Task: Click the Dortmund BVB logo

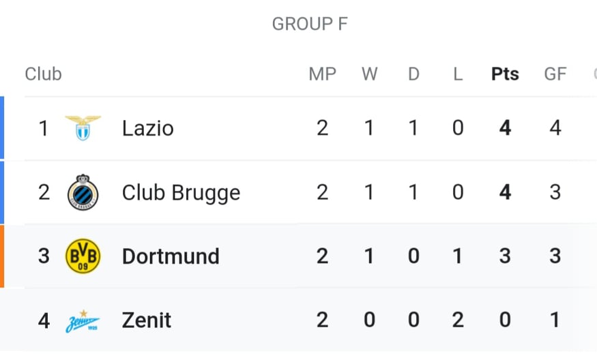Action: point(83,256)
